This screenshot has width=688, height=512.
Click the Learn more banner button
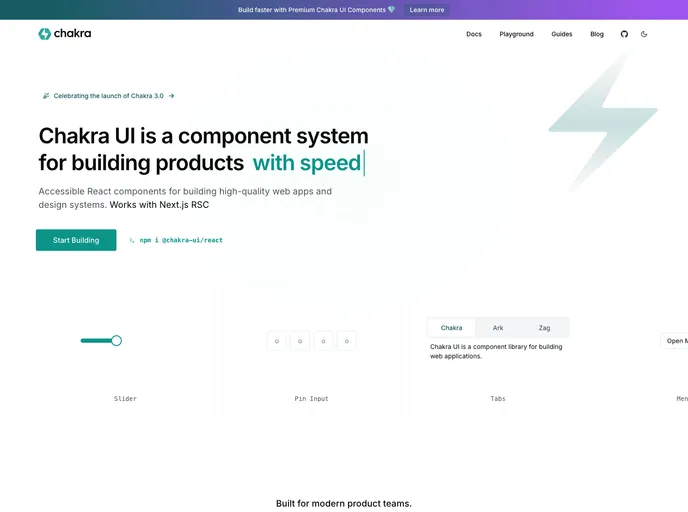coord(427,10)
